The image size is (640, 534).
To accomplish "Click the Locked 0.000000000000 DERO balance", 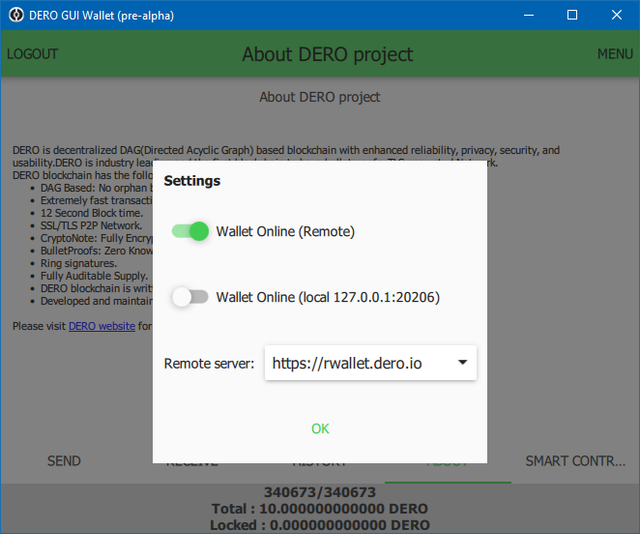I will tap(320, 525).
